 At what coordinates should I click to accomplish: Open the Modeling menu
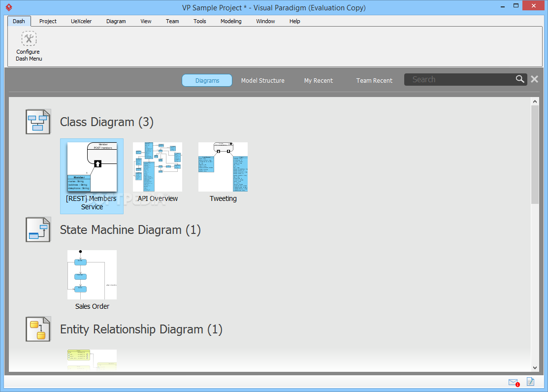(231, 21)
